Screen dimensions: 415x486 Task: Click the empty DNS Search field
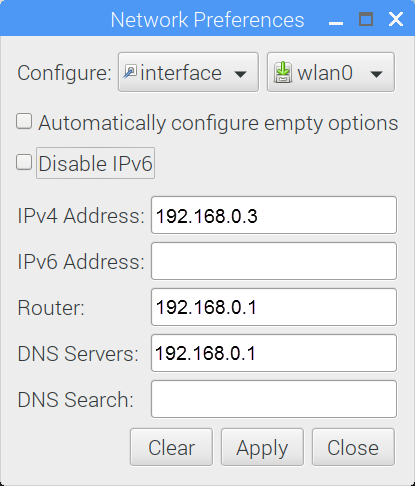274,399
